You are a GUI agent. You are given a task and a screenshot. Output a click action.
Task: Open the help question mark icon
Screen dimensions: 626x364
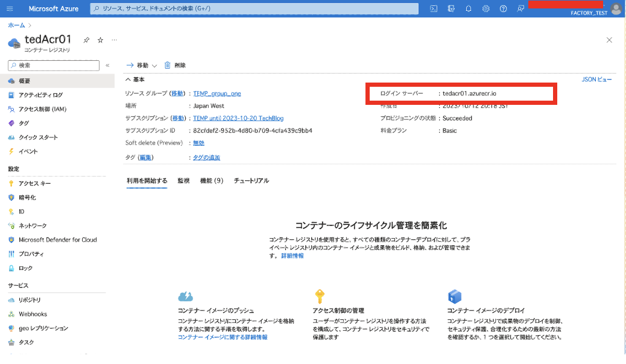coord(503,8)
